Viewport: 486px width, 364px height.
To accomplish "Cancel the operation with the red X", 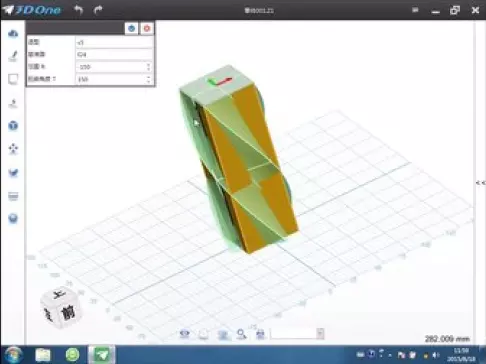I will (147, 29).
